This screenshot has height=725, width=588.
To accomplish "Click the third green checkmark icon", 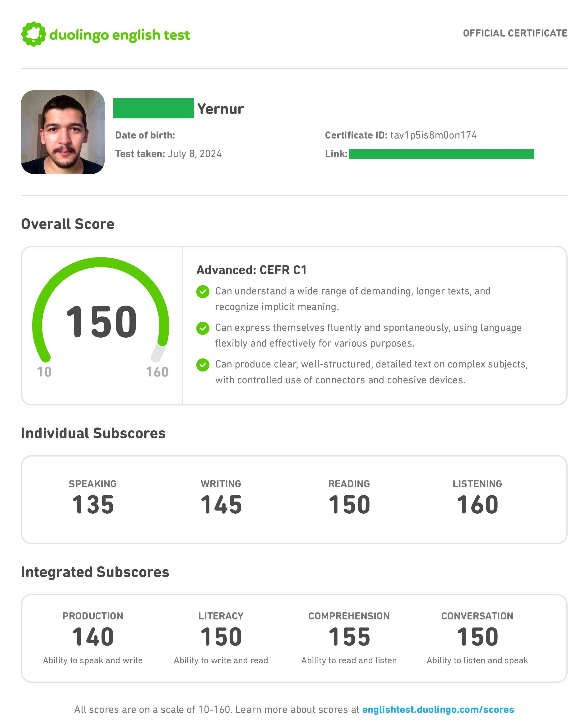I will click(x=203, y=365).
